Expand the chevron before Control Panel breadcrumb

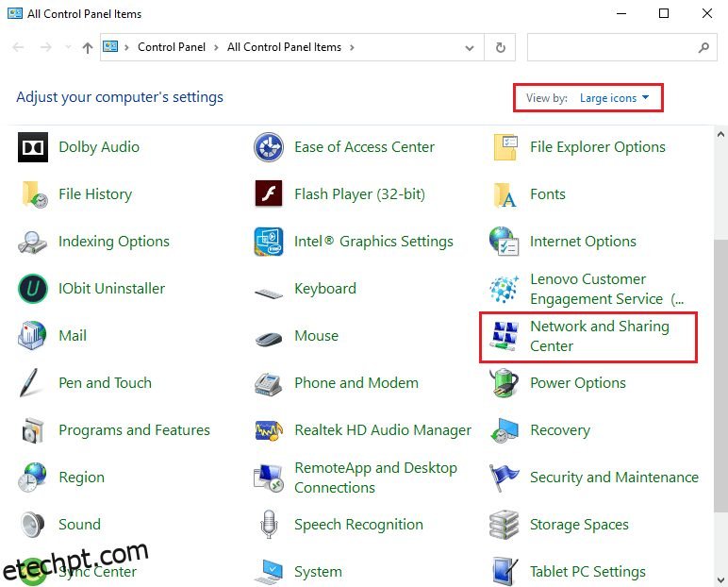(x=126, y=47)
